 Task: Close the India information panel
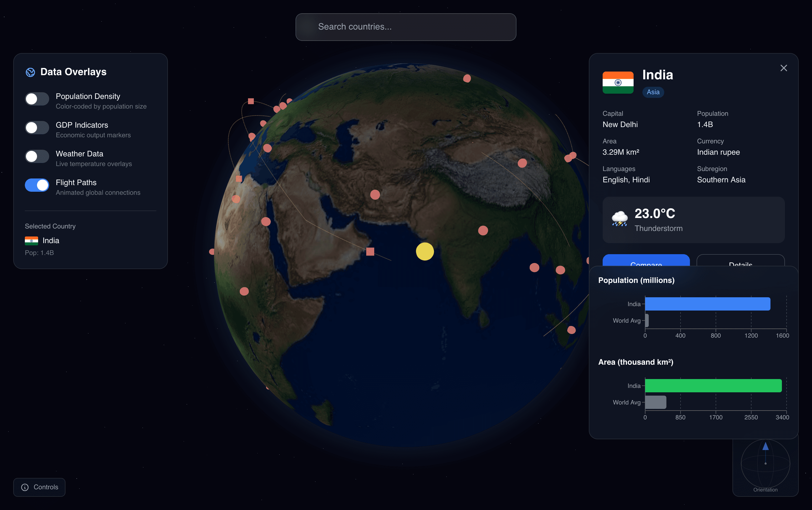click(x=784, y=68)
